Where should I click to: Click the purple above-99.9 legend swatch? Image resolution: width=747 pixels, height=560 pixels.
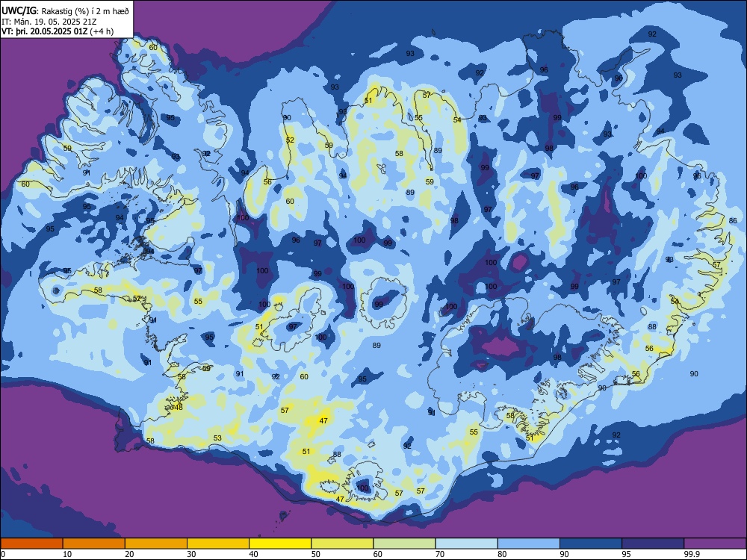click(715, 544)
